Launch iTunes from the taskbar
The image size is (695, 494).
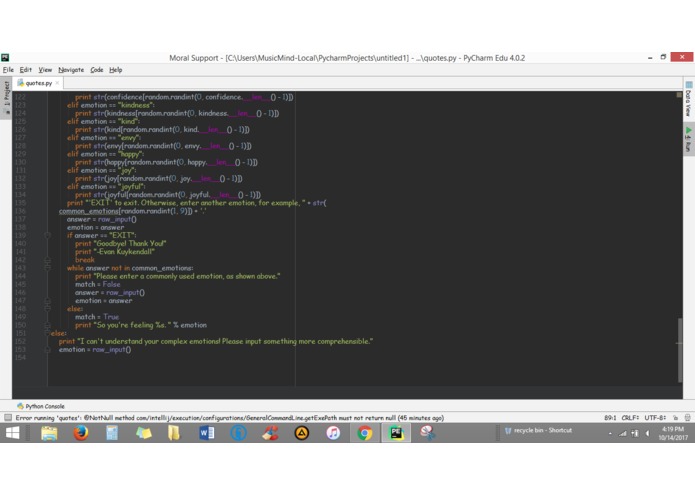[x=333, y=433]
